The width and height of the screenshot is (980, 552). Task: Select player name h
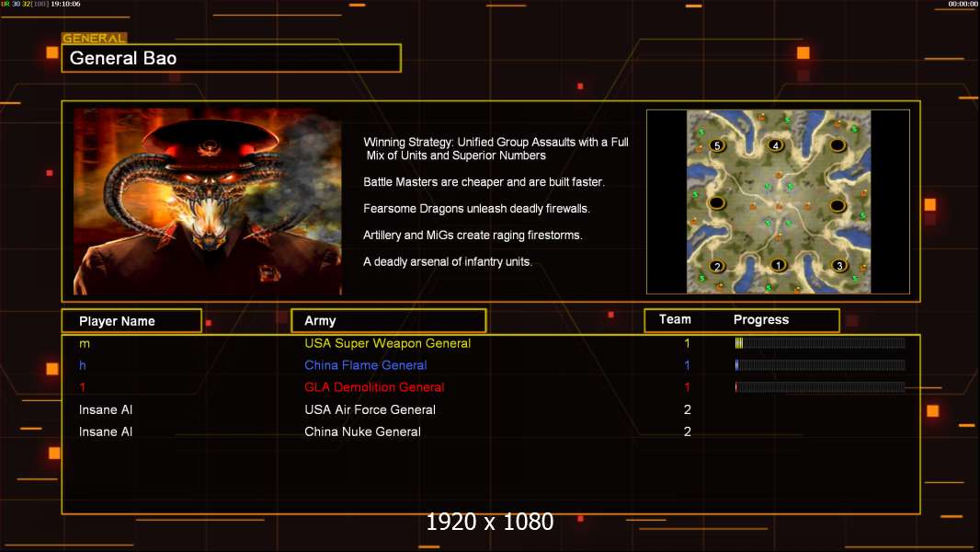tap(83, 365)
